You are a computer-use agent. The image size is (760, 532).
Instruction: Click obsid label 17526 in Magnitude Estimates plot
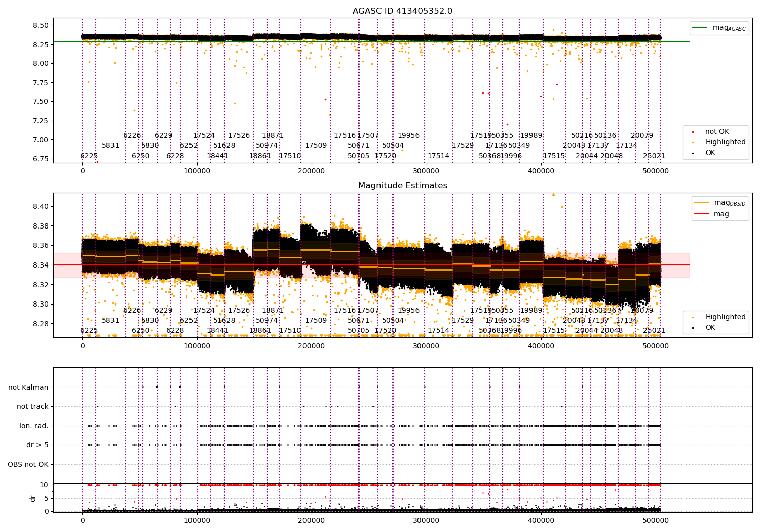239,310
